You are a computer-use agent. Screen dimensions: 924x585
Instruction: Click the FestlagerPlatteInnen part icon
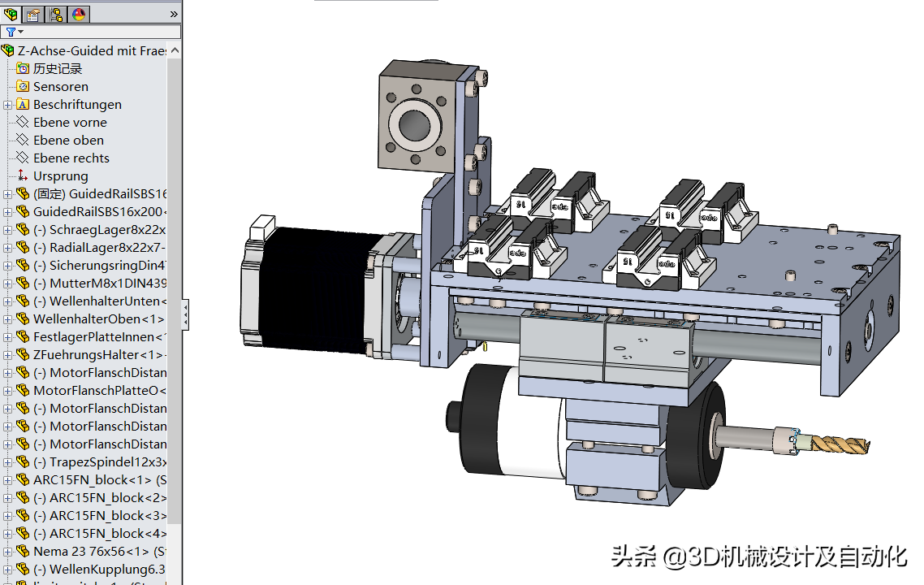coord(23,336)
